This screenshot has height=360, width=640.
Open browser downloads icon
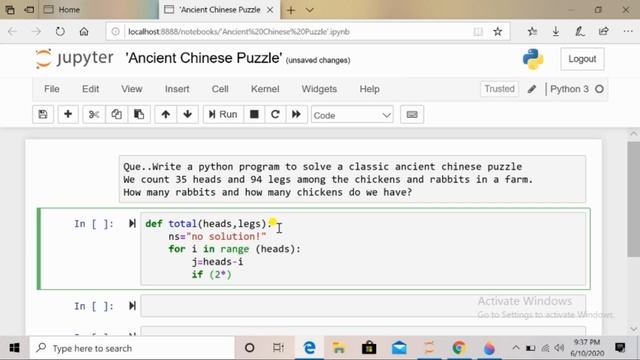coord(556,31)
